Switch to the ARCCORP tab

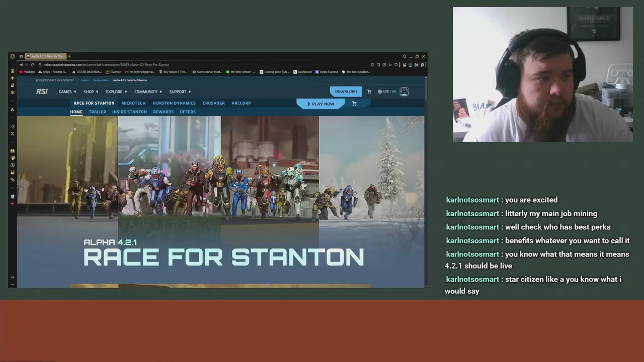coord(241,103)
